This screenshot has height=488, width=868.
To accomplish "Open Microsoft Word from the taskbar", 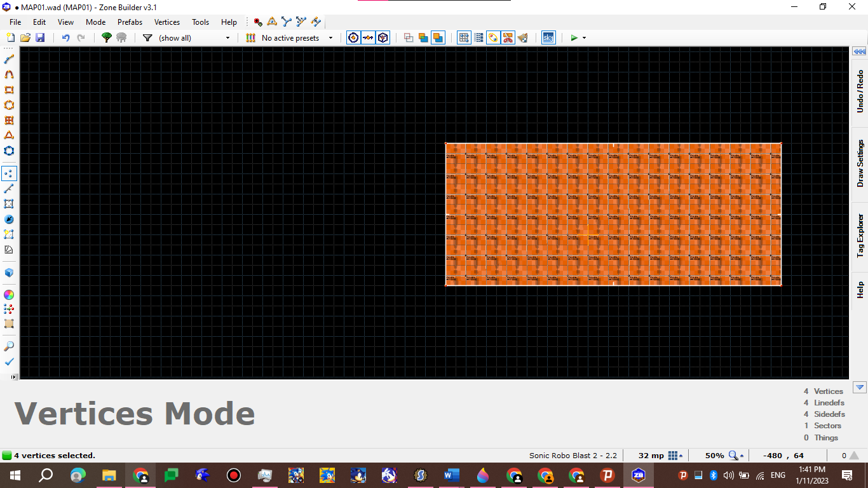I will pos(452,475).
